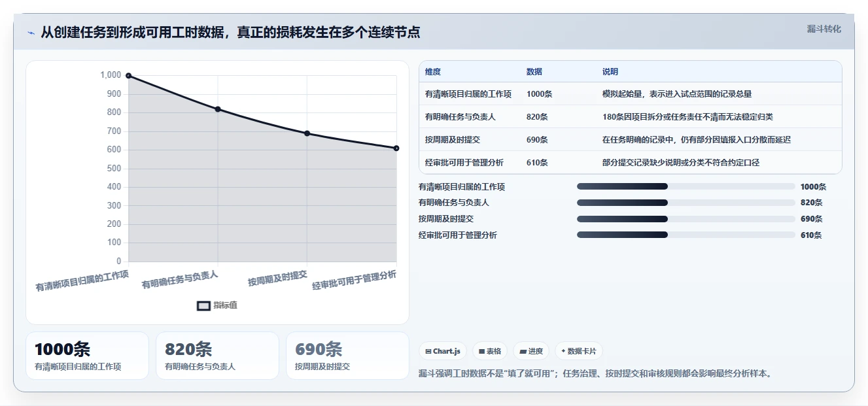The height and width of the screenshot is (406, 868).
Task: Click x-axis label 有清晰项目归属的工作项
Action: pos(82,280)
